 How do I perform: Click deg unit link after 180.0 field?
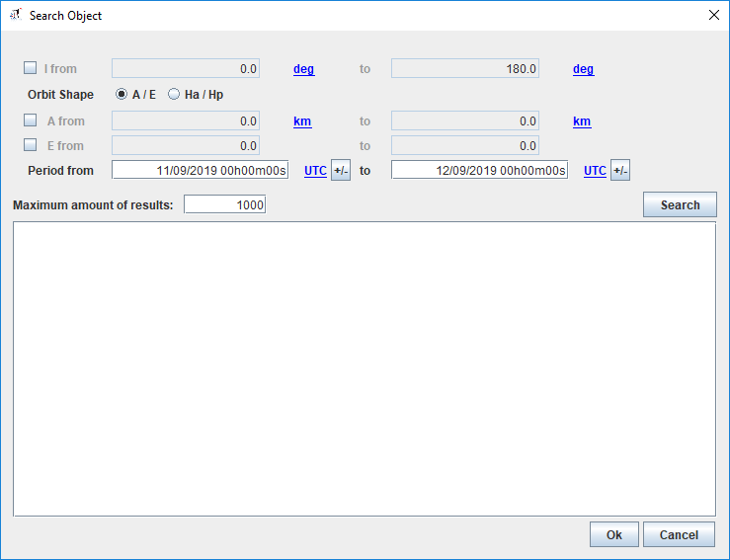tap(583, 69)
